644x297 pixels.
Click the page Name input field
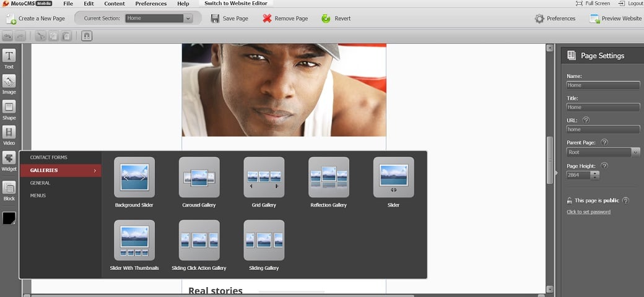603,85
